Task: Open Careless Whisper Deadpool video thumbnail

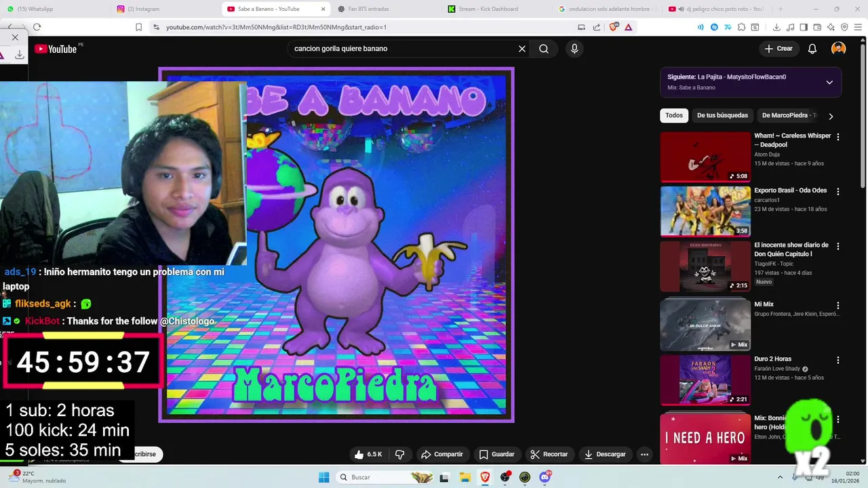Action: pyautogui.click(x=705, y=157)
